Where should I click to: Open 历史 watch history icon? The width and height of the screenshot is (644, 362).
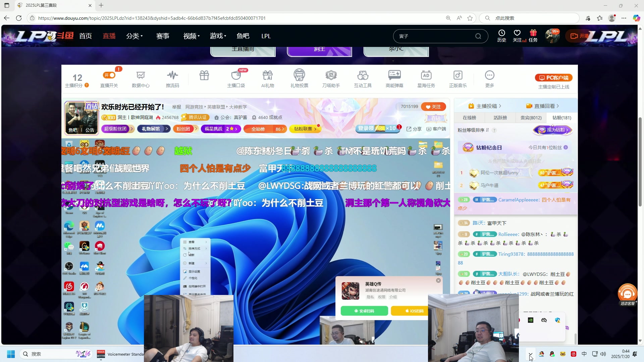click(x=502, y=36)
